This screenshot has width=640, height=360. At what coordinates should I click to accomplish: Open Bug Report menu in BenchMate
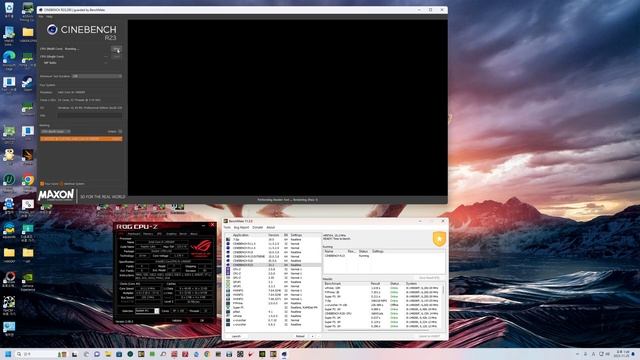tap(241, 227)
